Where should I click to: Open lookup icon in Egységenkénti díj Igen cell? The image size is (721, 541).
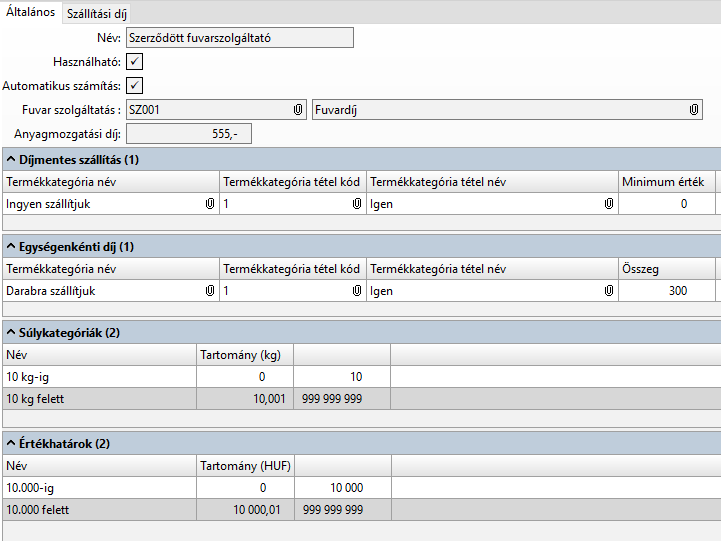pyautogui.click(x=609, y=290)
